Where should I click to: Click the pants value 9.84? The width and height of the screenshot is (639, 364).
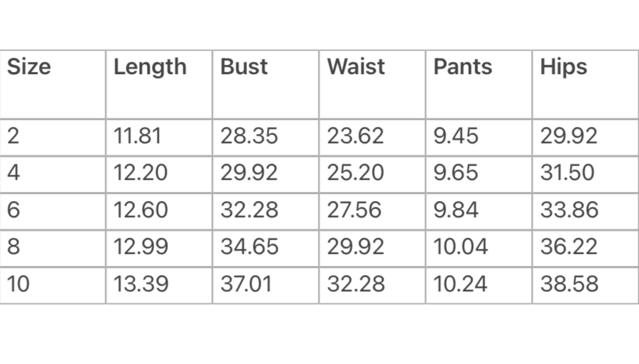click(455, 210)
